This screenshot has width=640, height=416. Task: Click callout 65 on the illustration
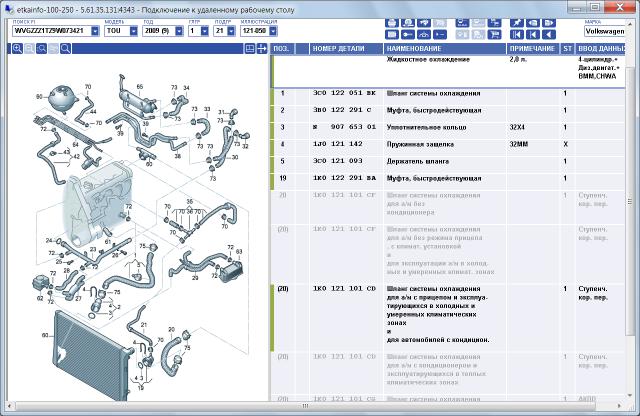pyautogui.click(x=140, y=87)
